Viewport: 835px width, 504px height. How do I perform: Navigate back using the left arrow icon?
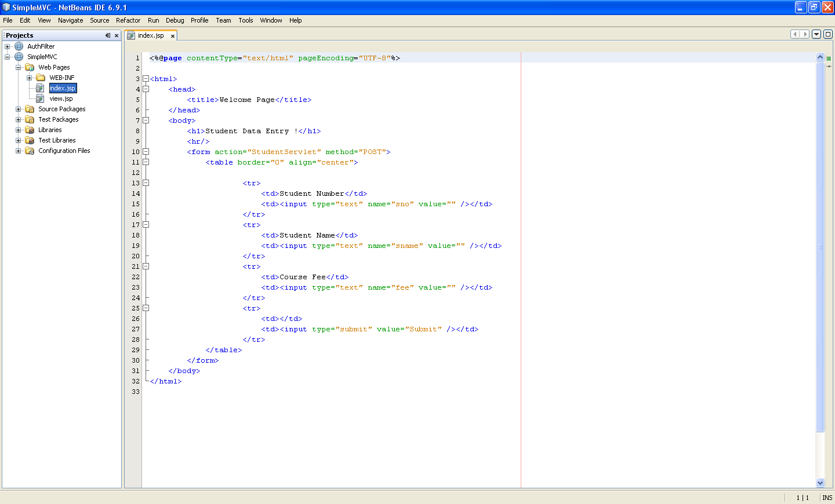coord(794,34)
